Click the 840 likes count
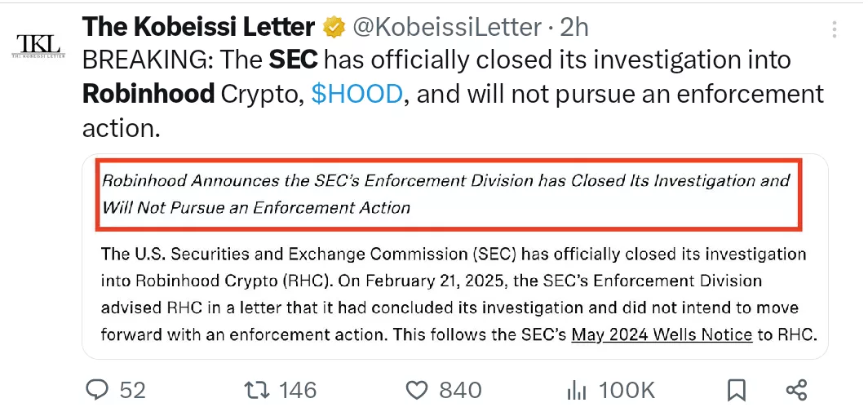The image size is (868, 416). tap(461, 391)
